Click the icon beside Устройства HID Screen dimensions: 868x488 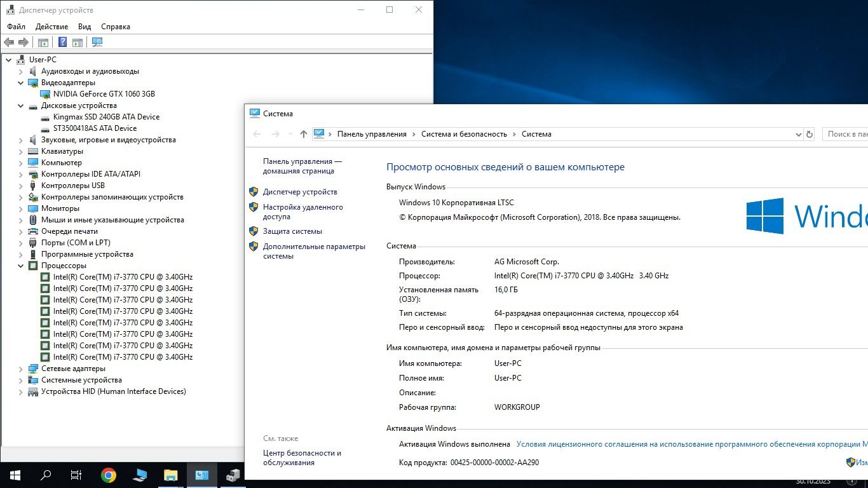(33, 391)
